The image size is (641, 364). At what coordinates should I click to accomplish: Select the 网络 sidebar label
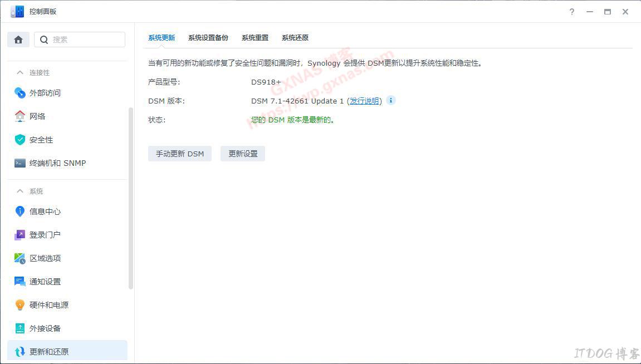pos(37,116)
